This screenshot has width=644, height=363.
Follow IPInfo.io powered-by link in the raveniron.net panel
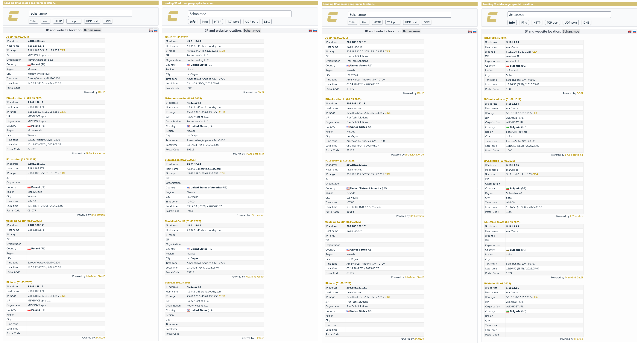(x=419, y=339)
